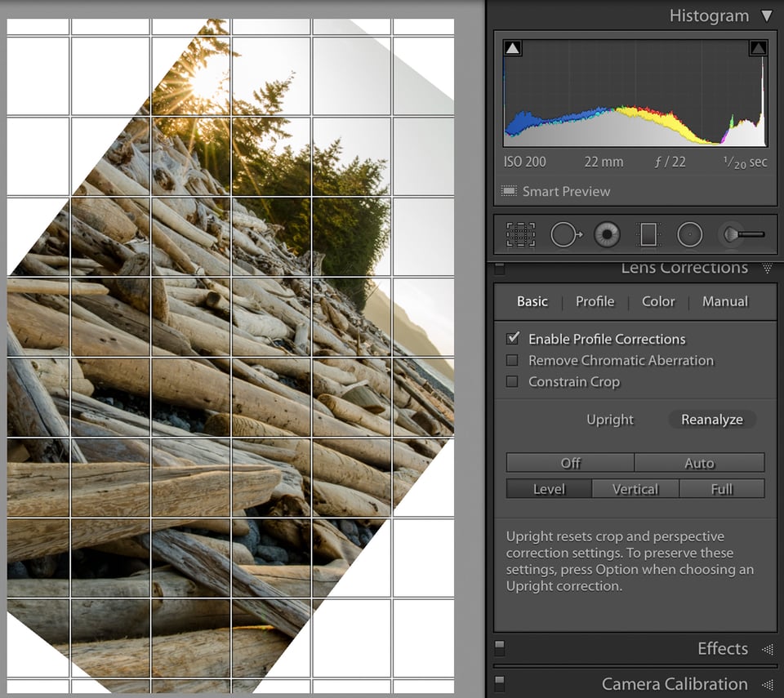The width and height of the screenshot is (784, 698).
Task: Enable Constrain Crop checkbox
Action: [512, 382]
